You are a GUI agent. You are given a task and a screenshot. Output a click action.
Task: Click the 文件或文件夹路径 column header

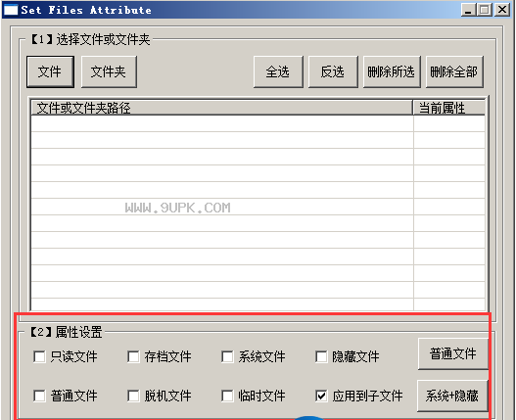click(222, 108)
